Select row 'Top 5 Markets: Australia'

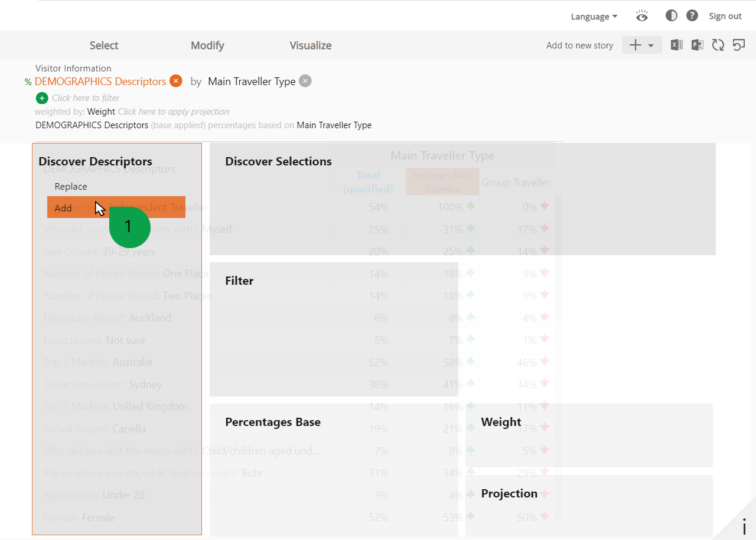click(x=97, y=362)
